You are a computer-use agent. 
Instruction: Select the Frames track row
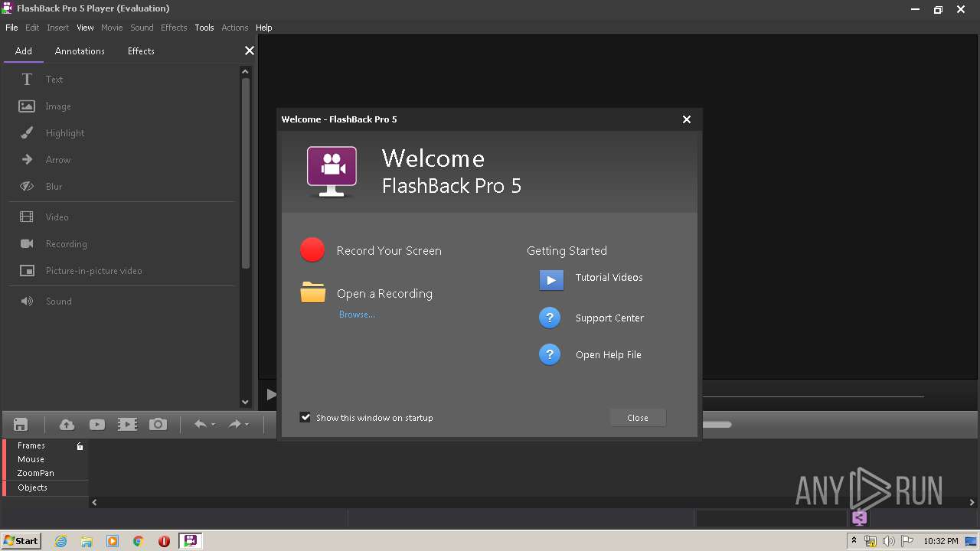point(45,445)
